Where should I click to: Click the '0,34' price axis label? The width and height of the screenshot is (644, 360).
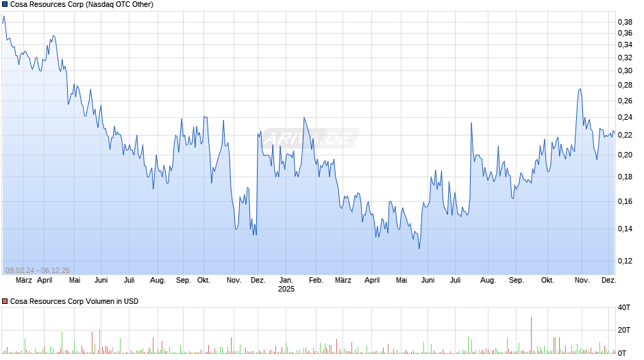625,44
